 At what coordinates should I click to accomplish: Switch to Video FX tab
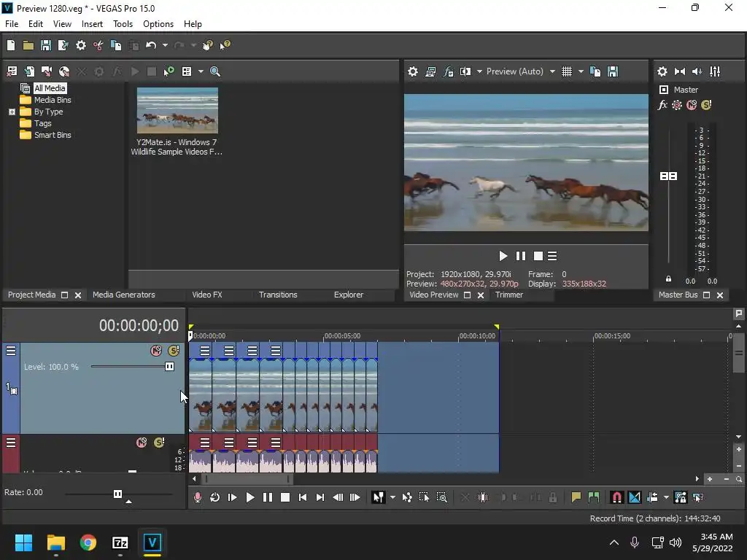206,295
